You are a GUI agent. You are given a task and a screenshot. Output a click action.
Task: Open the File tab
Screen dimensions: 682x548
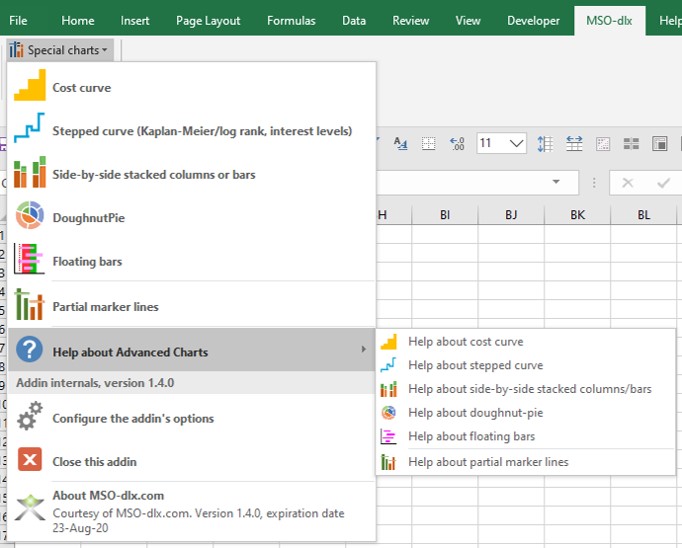[x=18, y=20]
